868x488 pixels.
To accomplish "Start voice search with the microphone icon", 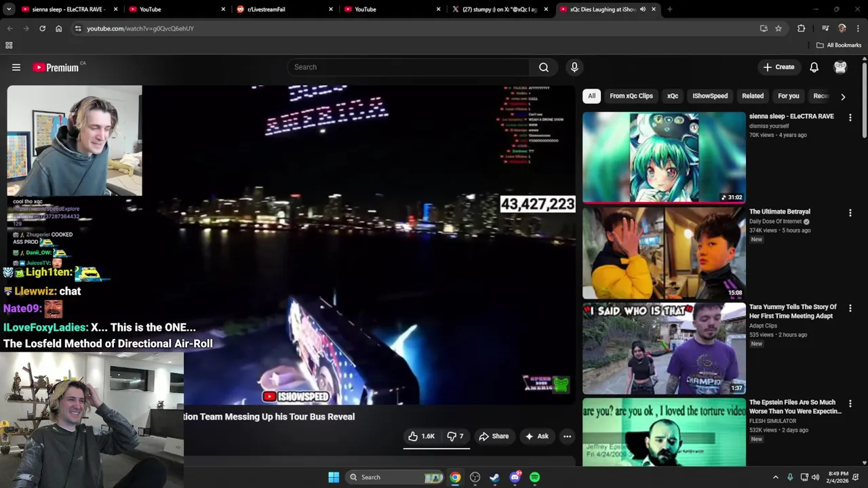I will point(574,67).
